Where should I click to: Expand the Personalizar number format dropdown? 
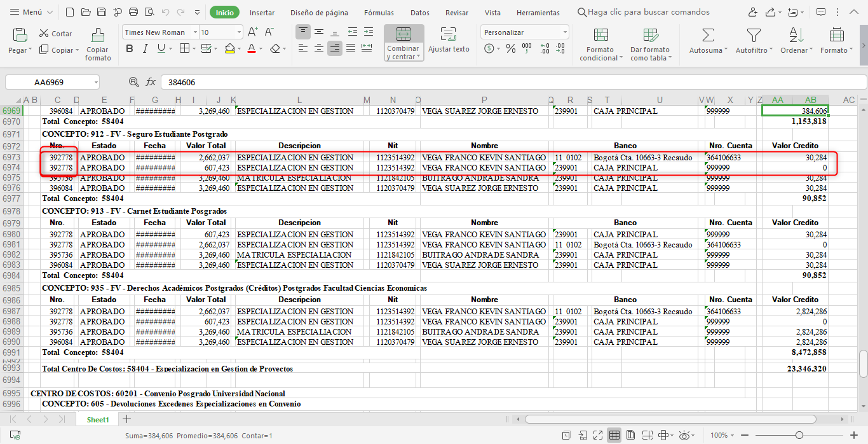click(x=565, y=32)
